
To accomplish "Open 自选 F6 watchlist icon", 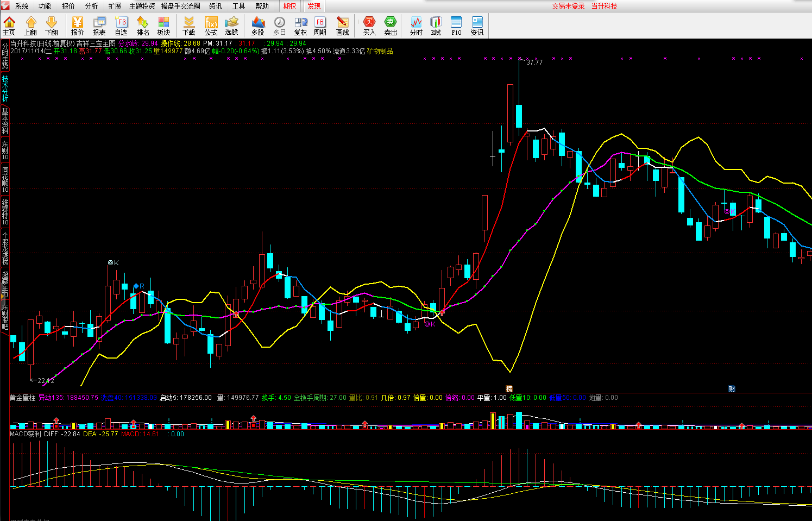I will (121, 26).
